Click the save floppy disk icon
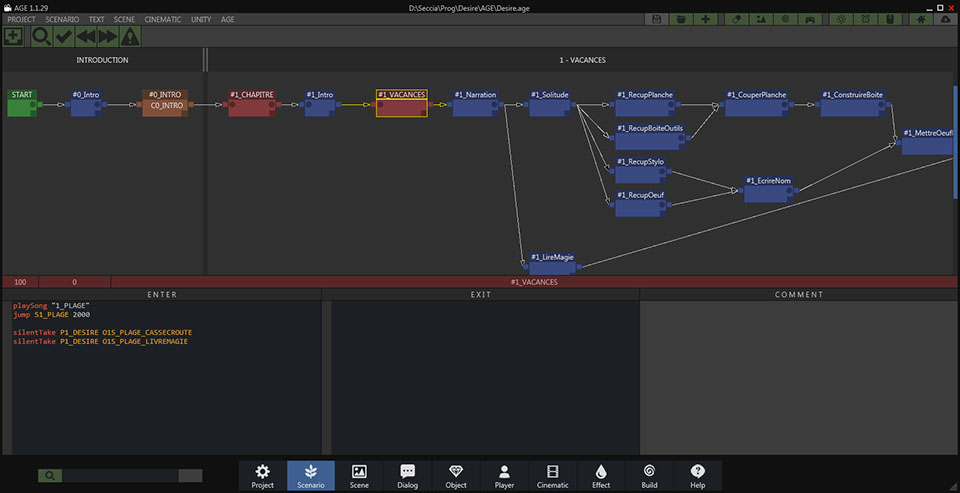 click(x=656, y=19)
